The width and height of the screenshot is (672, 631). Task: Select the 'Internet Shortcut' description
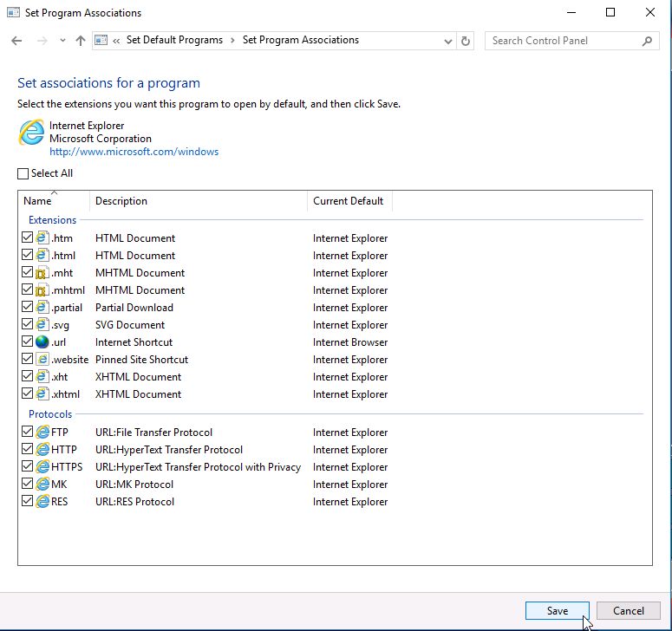pos(134,342)
